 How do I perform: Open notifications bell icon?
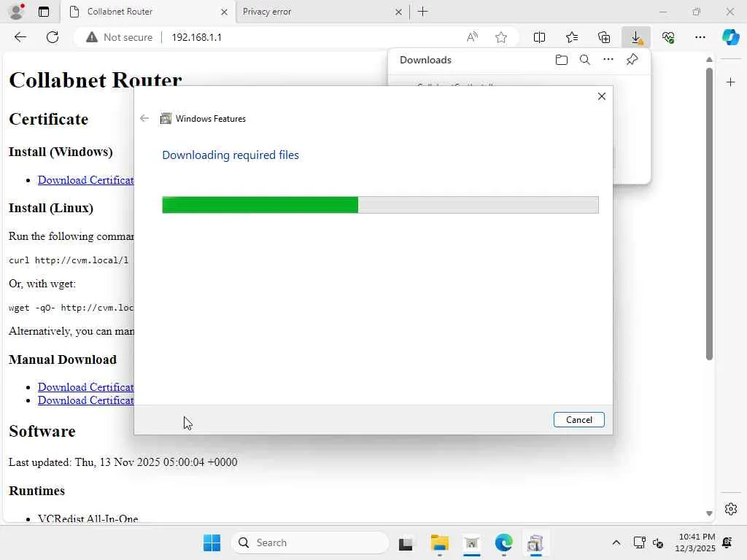pyautogui.click(x=727, y=542)
